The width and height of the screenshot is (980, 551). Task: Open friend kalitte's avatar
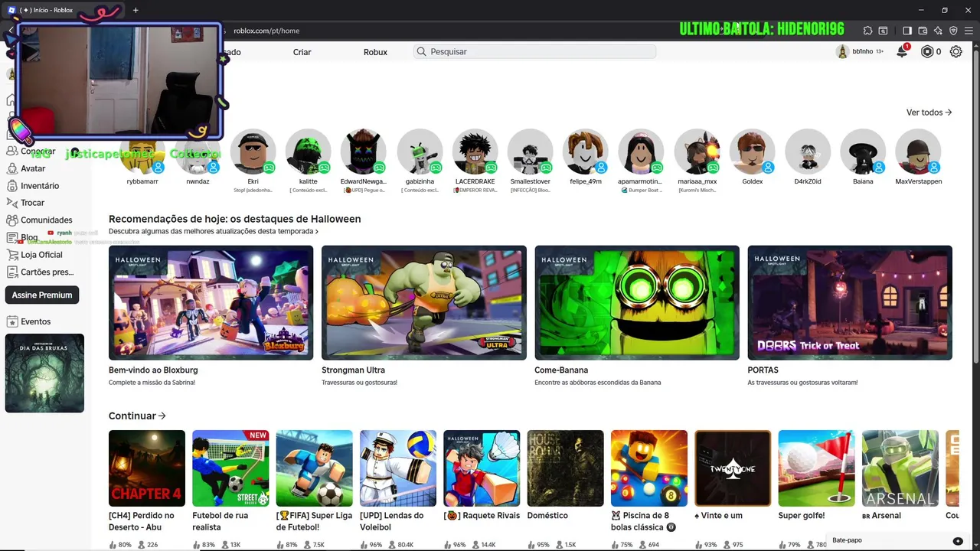[x=308, y=152]
